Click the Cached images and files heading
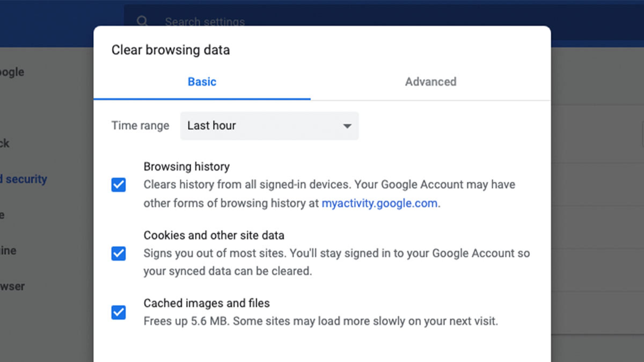The width and height of the screenshot is (644, 362). click(x=206, y=303)
